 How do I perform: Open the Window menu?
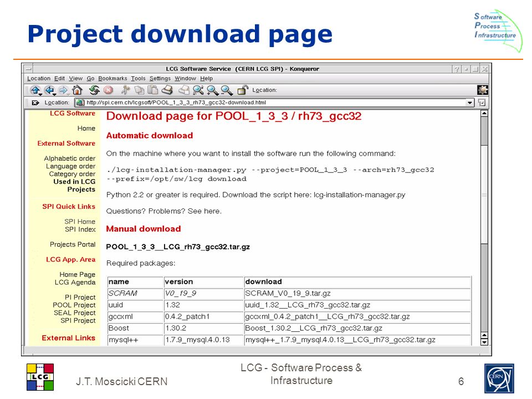click(185, 78)
